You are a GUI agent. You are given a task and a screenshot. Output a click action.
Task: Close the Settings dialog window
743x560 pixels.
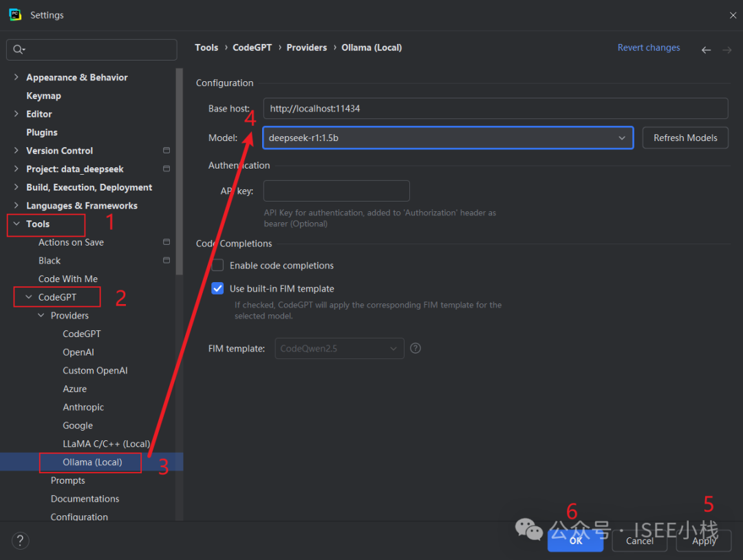[733, 15]
